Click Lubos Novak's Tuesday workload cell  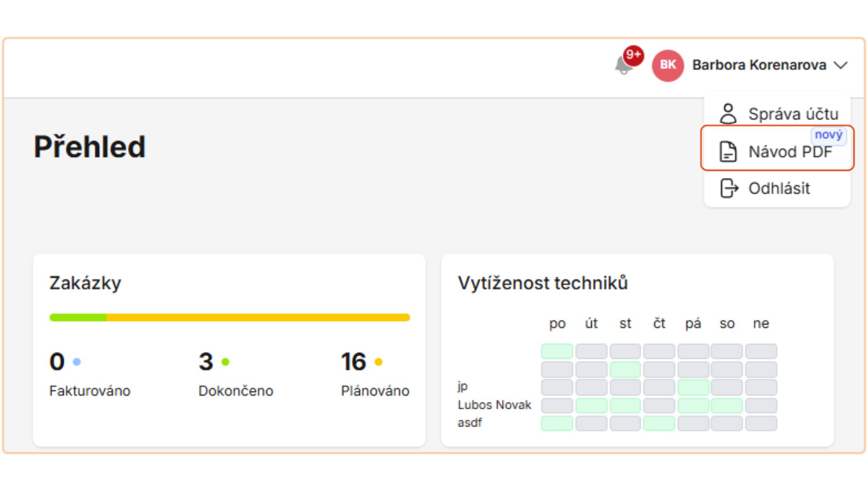click(x=591, y=405)
